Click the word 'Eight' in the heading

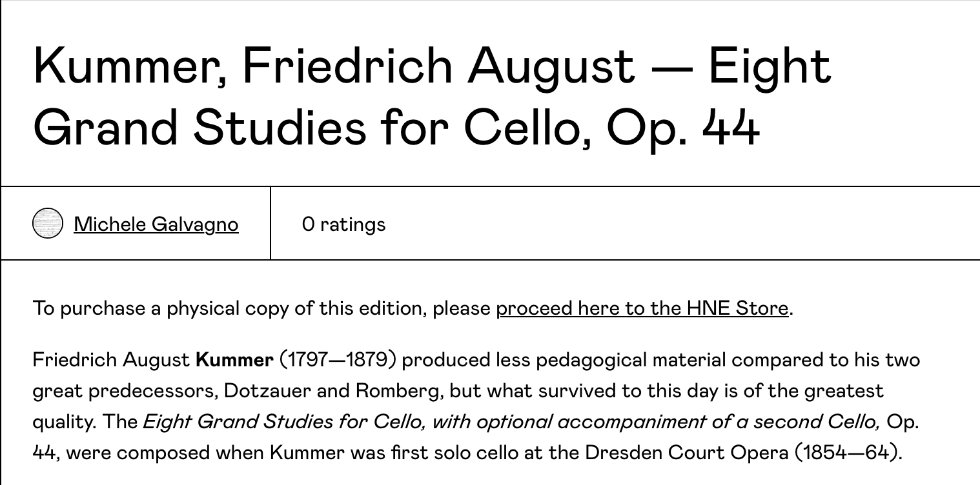pyautogui.click(x=769, y=66)
